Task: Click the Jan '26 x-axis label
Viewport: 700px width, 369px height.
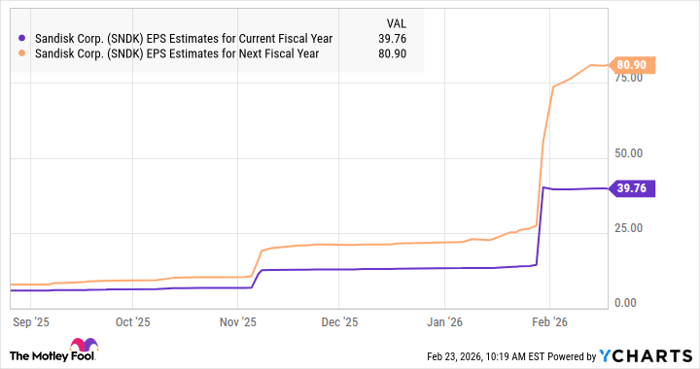Action: point(445,322)
